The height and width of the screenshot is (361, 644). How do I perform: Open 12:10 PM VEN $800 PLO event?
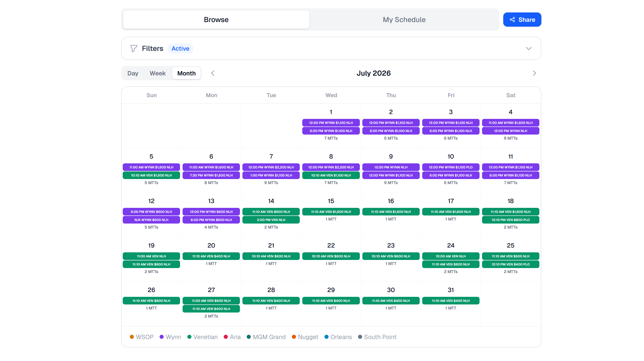tap(510, 220)
